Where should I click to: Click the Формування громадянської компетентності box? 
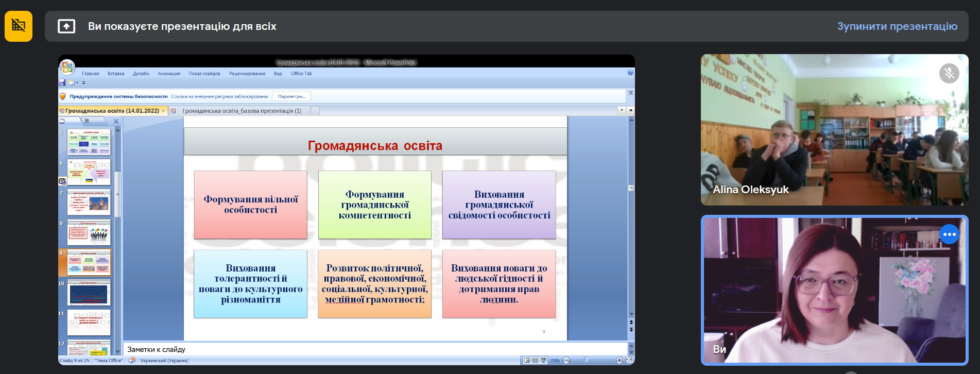coord(375,205)
